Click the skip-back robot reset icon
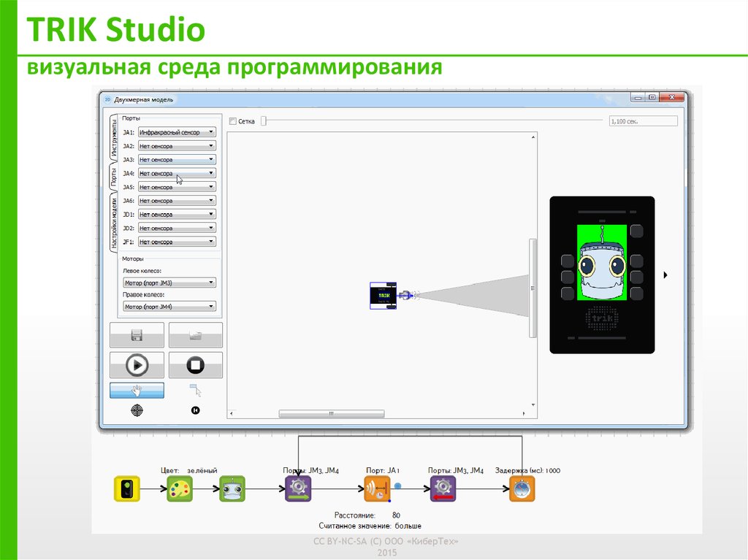Viewport: 748px width, 560px height. tap(195, 410)
